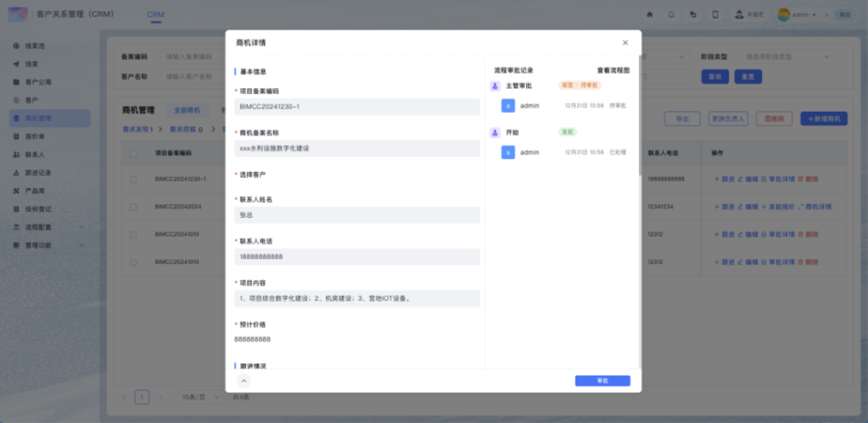This screenshot has height=423, width=868.
Task: Check the BIMCC20242024 row checkbox
Action: (133, 207)
